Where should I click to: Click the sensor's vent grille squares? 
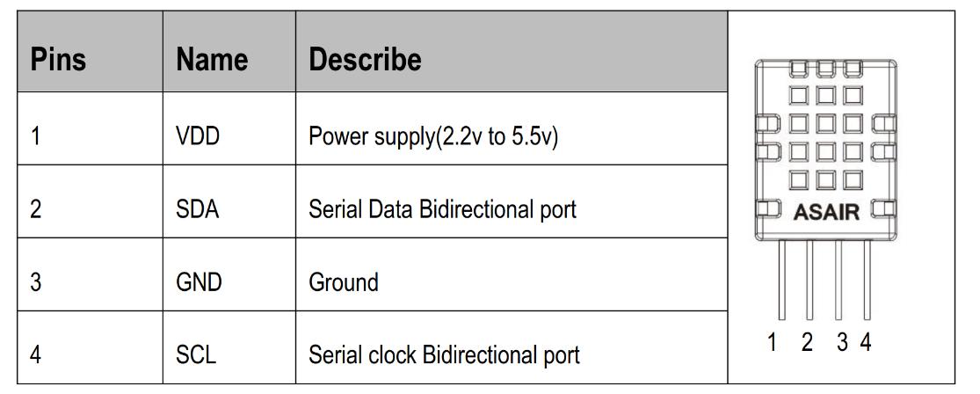(825, 125)
